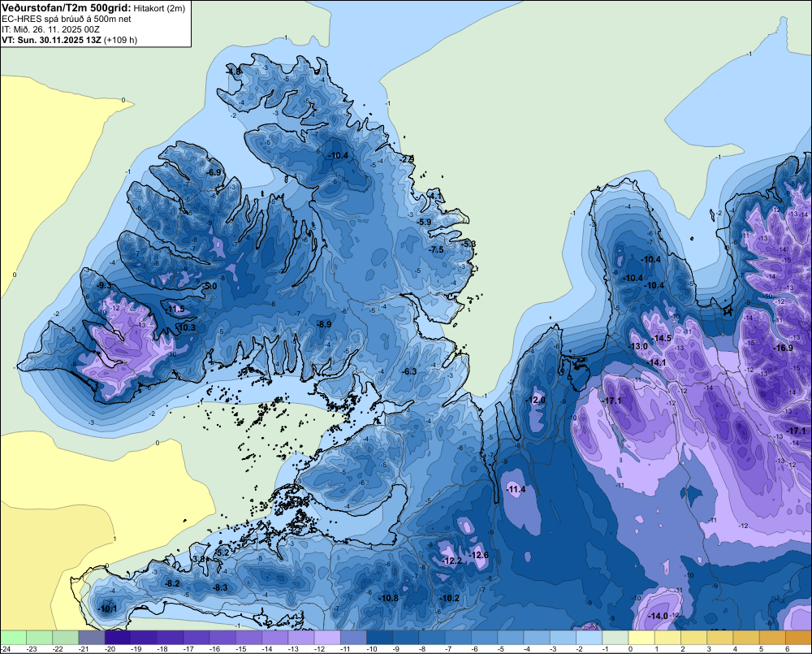Select the yellow 0 legend swatch
Viewport: 812px width, 654px height.
click(x=641, y=637)
